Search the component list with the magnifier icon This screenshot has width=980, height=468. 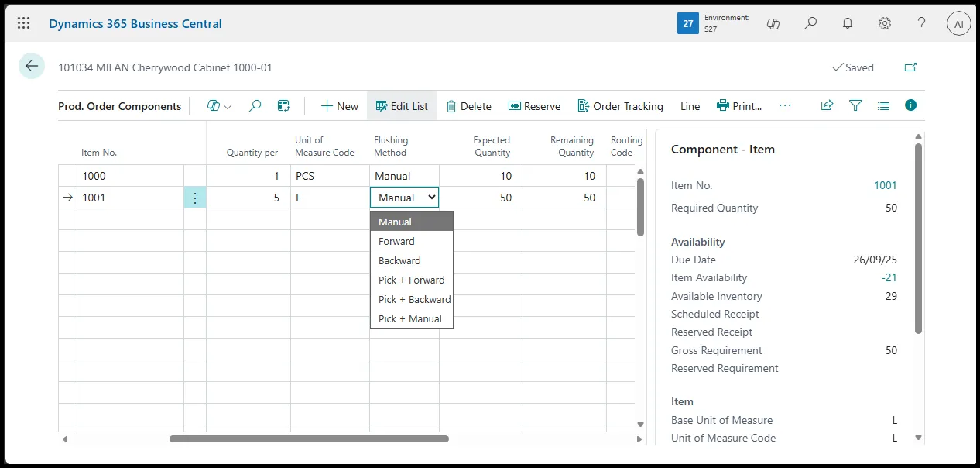(x=255, y=106)
